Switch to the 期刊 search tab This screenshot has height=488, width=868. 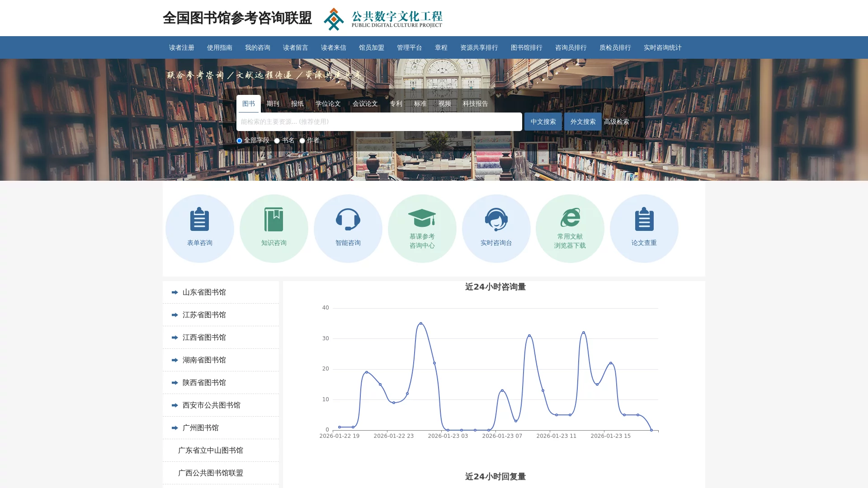click(x=273, y=103)
